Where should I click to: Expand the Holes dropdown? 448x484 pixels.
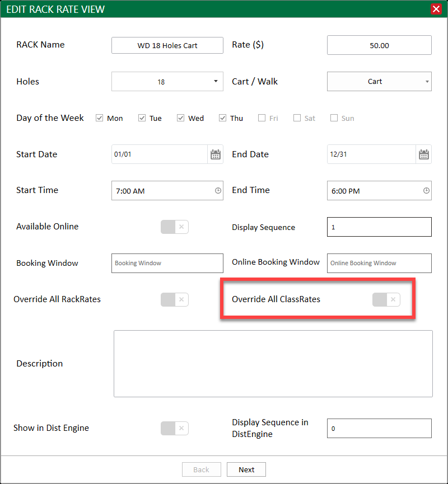click(x=167, y=82)
